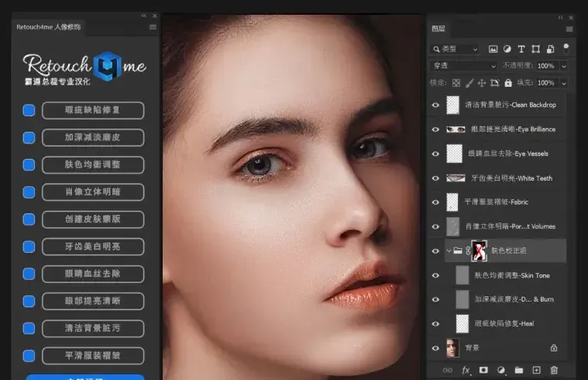Open opacity 不透明度 dropdown arrow
Screen dimensions: 588x380
[x=564, y=66]
